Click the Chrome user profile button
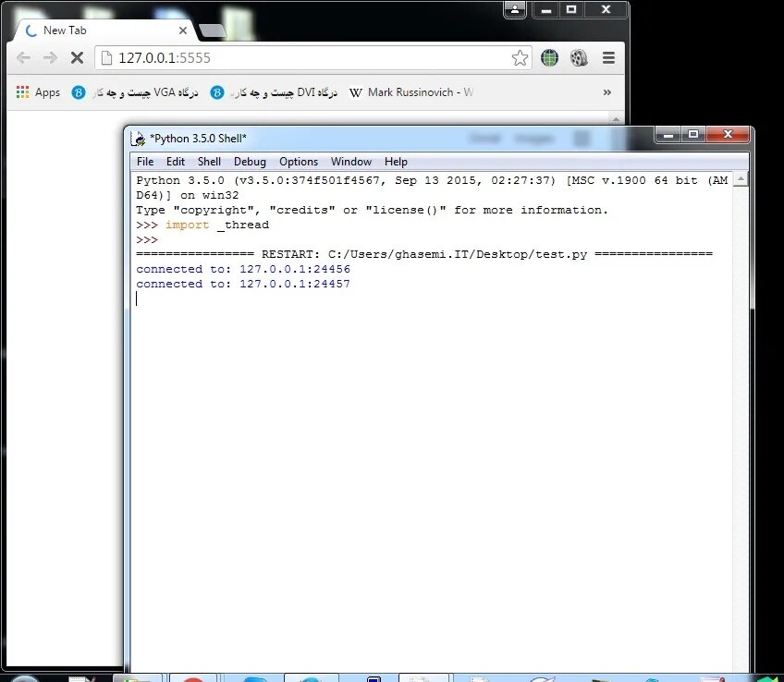This screenshot has height=682, width=784. pos(514,9)
